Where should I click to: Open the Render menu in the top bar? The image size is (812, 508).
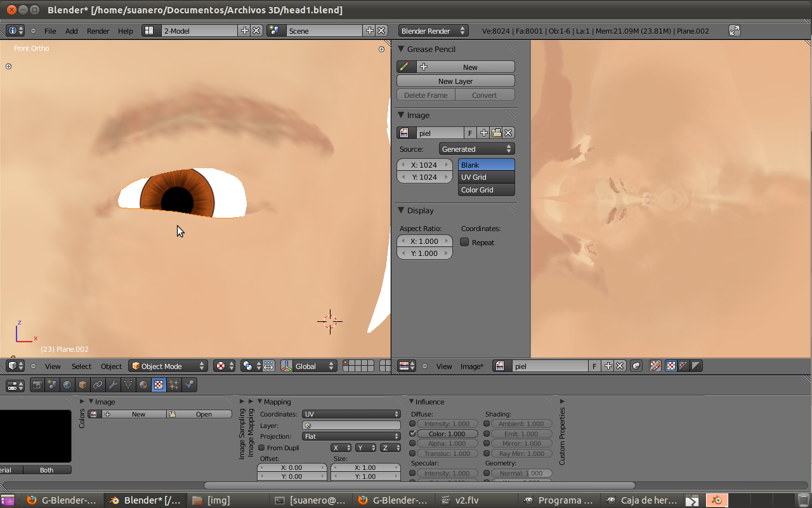tap(98, 31)
